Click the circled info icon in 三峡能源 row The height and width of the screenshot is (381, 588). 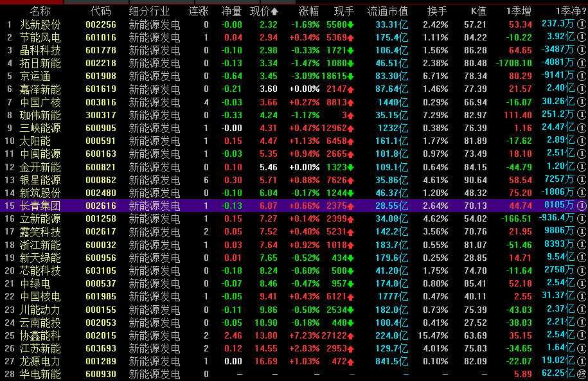[582, 128]
